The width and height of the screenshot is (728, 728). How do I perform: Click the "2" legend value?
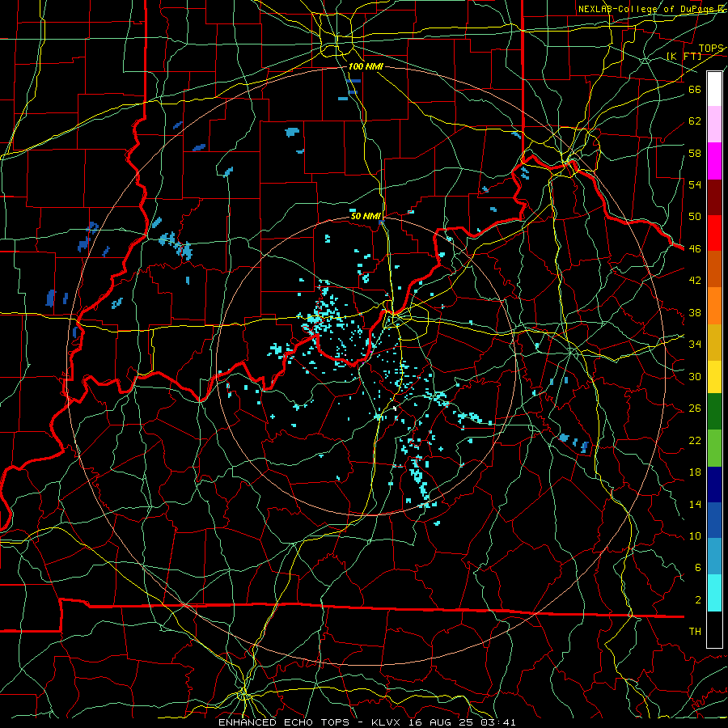[697, 600]
